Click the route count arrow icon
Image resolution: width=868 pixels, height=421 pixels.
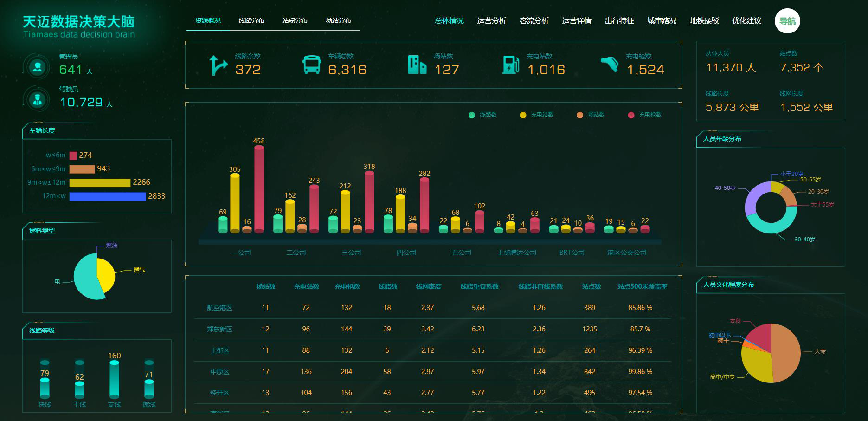pyautogui.click(x=217, y=65)
